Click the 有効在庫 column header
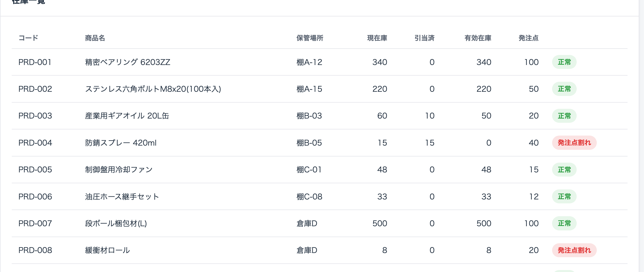 (478, 38)
